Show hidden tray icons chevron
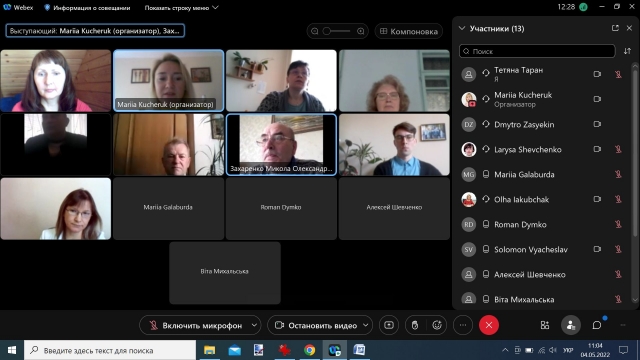 click(x=505, y=350)
